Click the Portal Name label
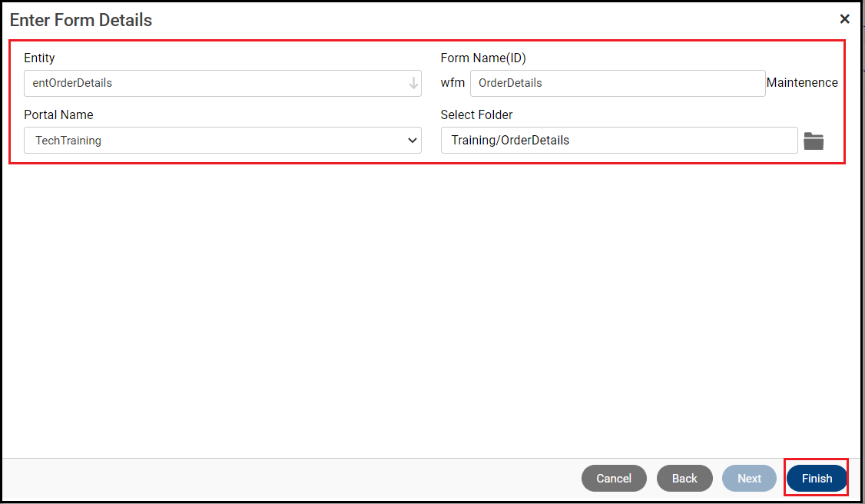Screen dimensions: 865x504 point(58,114)
